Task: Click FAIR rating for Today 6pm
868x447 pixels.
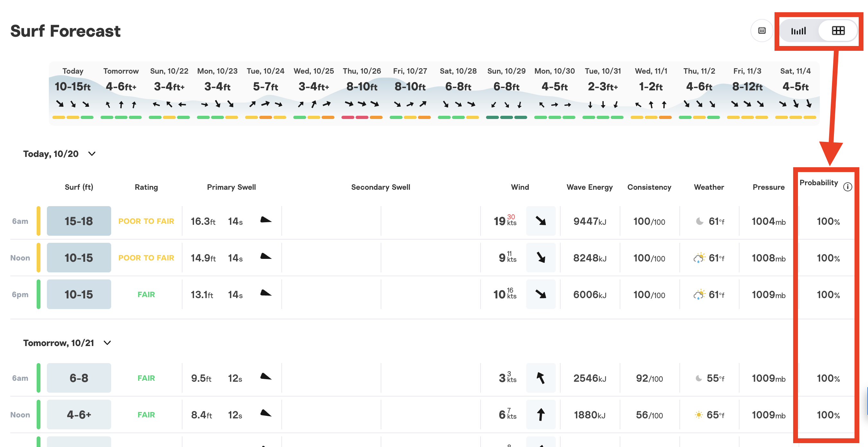Action: pyautogui.click(x=146, y=295)
